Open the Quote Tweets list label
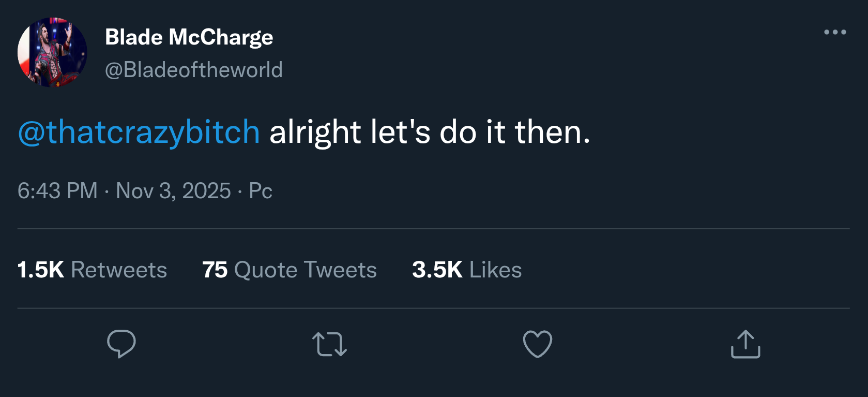 [x=305, y=270]
